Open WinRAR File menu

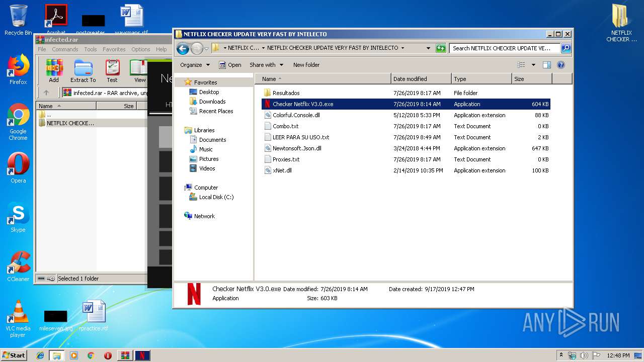42,49
